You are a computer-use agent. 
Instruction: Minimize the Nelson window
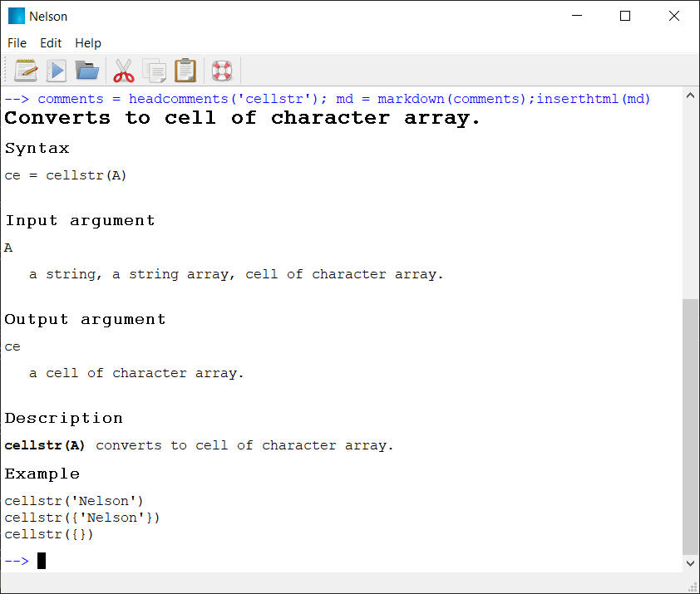pyautogui.click(x=576, y=16)
